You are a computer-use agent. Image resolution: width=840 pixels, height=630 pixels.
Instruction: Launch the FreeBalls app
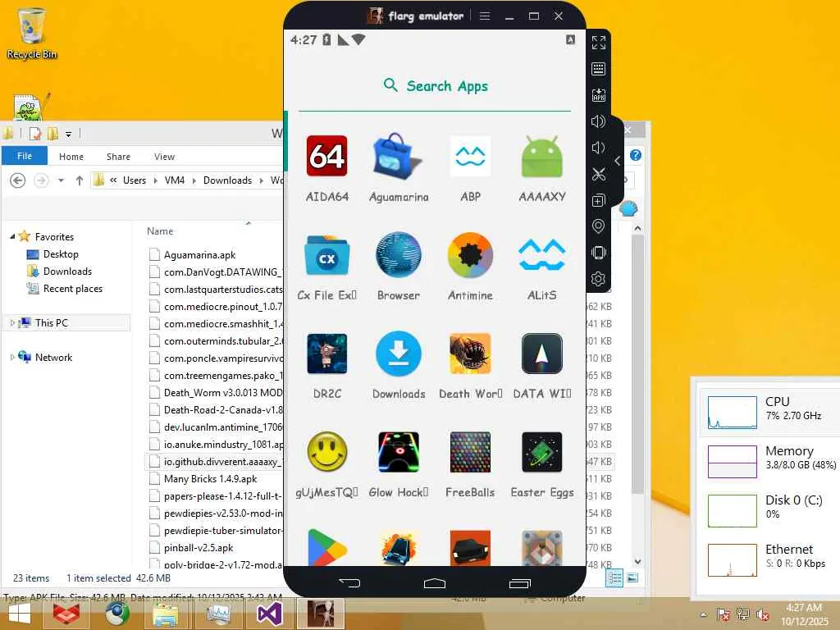pyautogui.click(x=470, y=452)
